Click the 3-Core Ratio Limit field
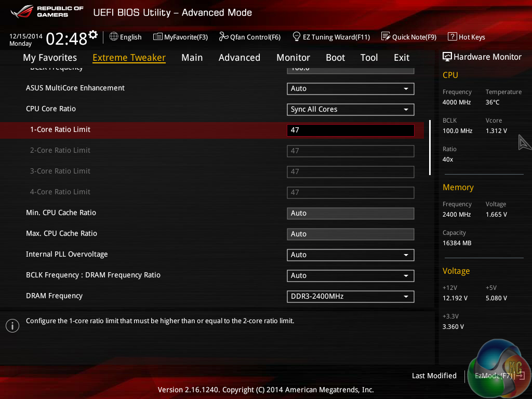 (x=351, y=171)
